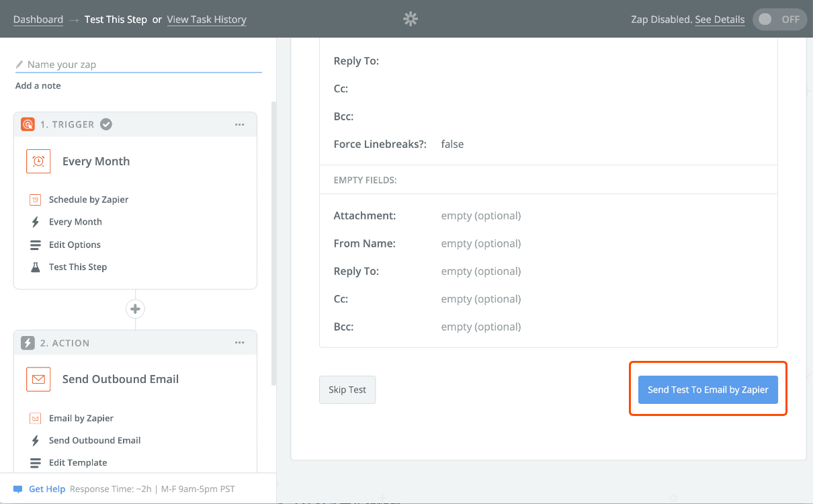Open the trigger step three-dot menu
This screenshot has height=504, width=813.
[x=239, y=124]
